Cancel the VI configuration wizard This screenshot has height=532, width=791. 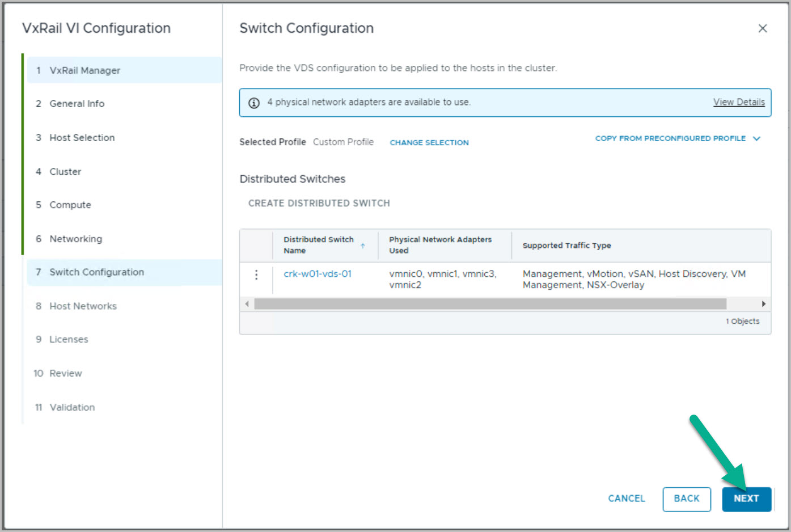[x=626, y=499]
